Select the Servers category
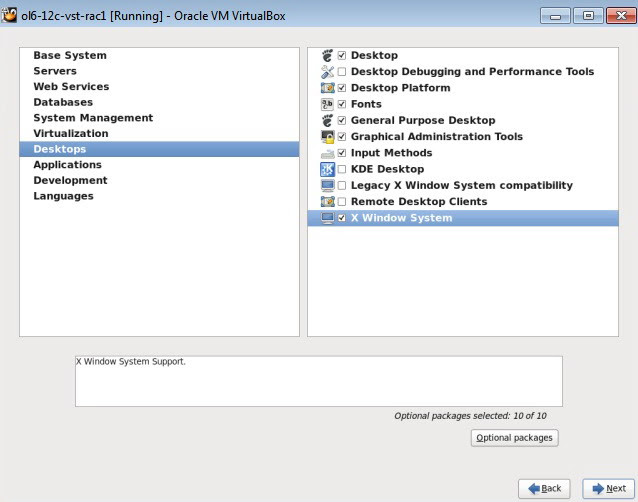 (x=159, y=71)
